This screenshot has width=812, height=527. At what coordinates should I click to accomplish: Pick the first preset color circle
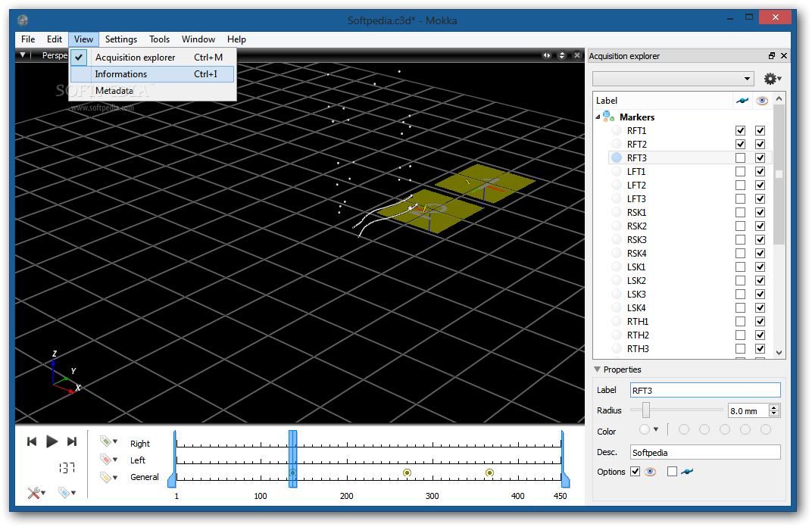click(683, 429)
